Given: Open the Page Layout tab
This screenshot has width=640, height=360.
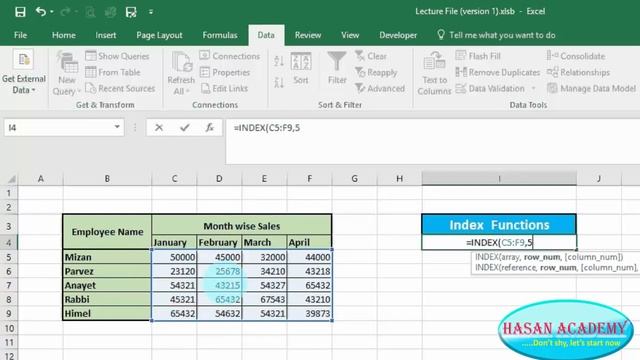Looking at the screenshot, I should (x=159, y=35).
